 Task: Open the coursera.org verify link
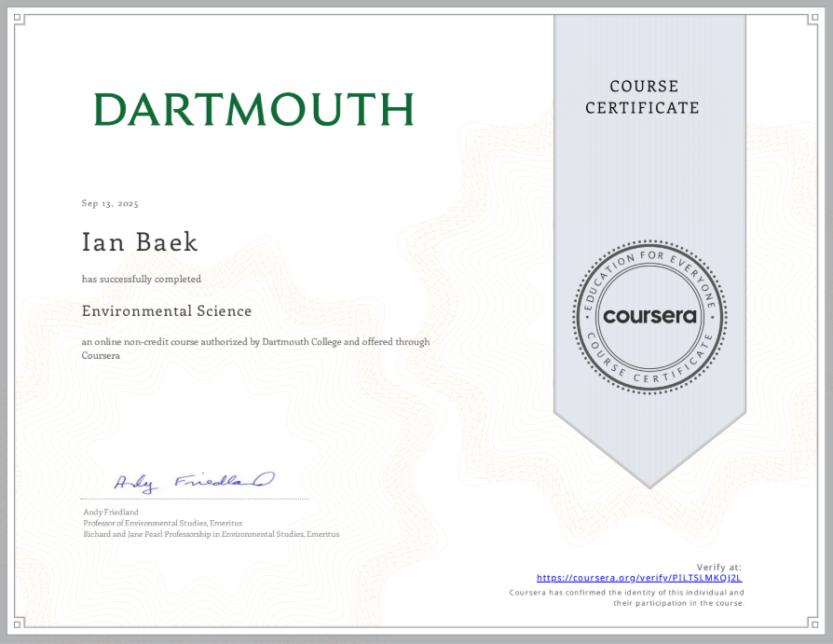(639, 578)
